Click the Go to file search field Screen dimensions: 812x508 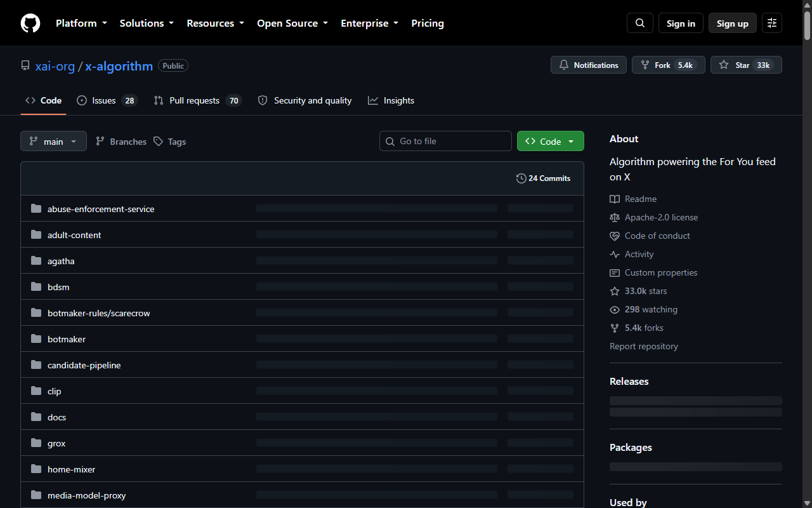pos(446,141)
